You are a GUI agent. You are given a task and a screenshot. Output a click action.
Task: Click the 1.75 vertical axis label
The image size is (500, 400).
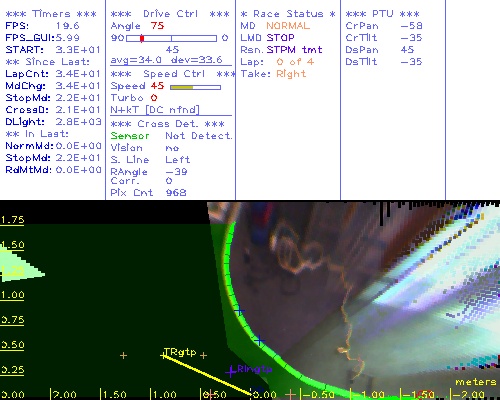[12, 220]
